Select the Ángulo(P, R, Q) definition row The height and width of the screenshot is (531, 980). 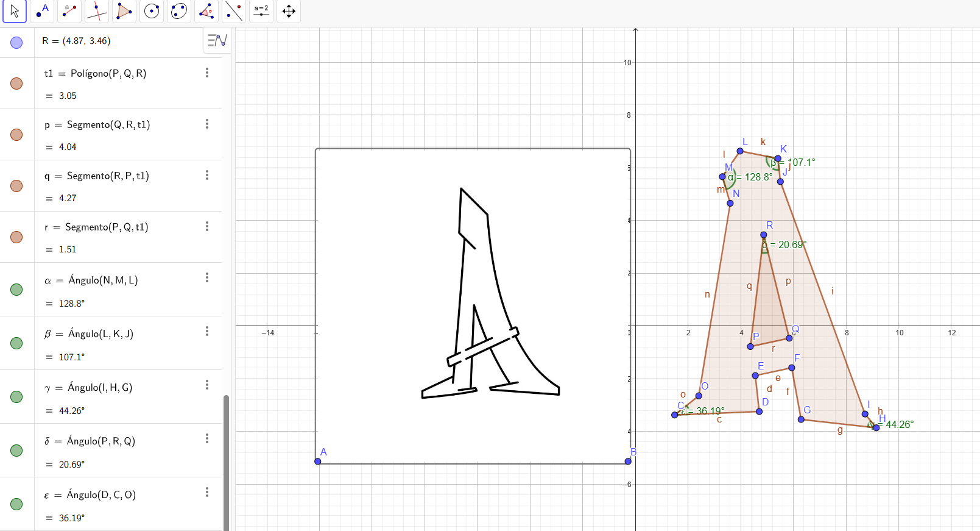coord(100,441)
